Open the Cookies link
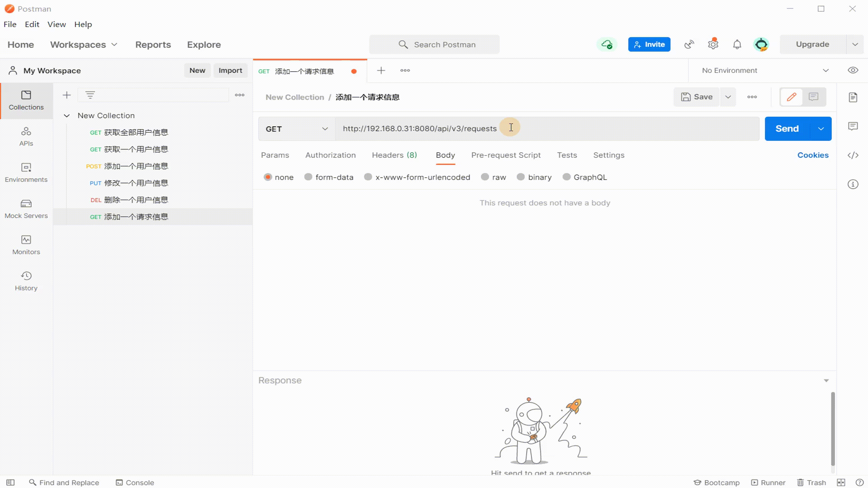Viewport: 868px width, 488px height. (x=813, y=155)
